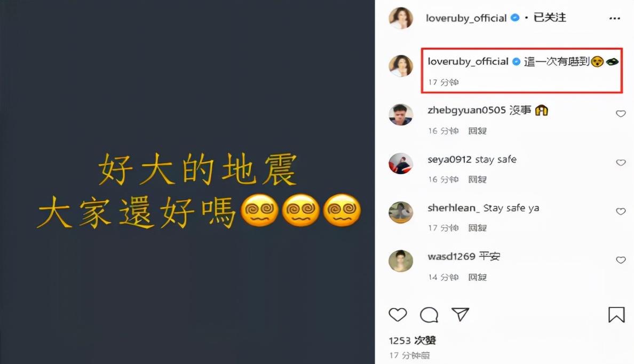634x364 pixels.
Task: Open zhebgyuan0505's profile picture
Action: (401, 114)
